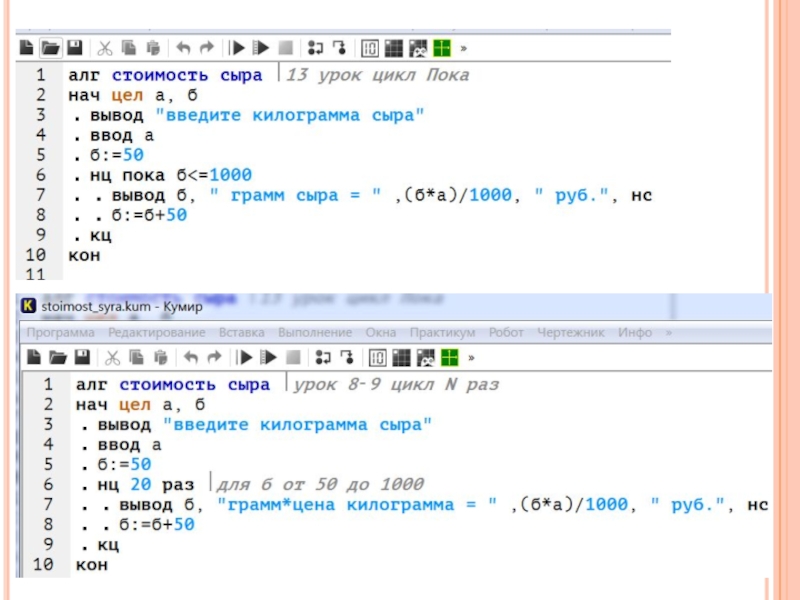Click title text stoimost_syra.kum - Кумир
Image resolution: width=800 pixels, height=600 pixels.
click(x=121, y=306)
